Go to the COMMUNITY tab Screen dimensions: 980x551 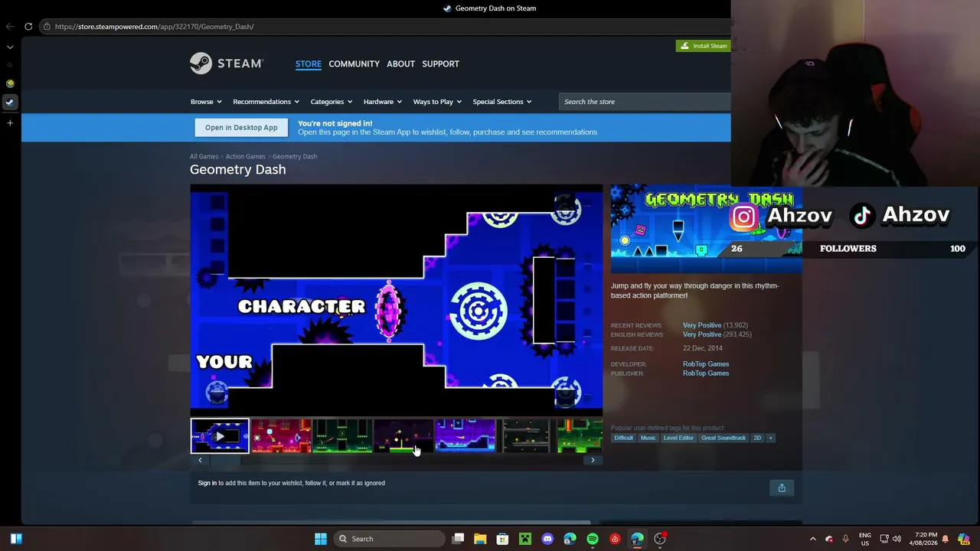pyautogui.click(x=354, y=64)
